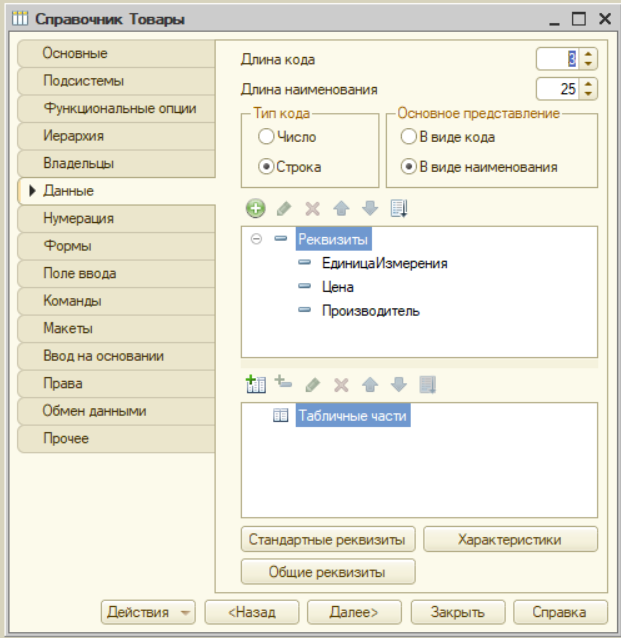Select the Число code type radio button

point(266,136)
